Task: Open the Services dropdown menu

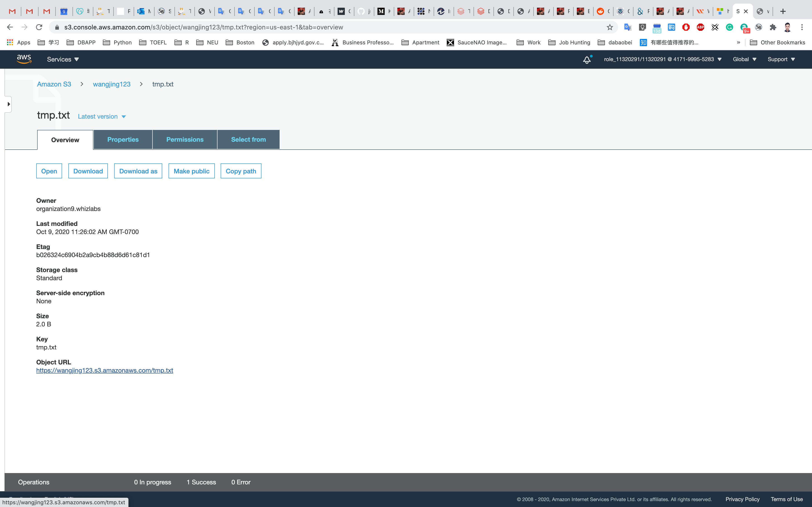Action: click(x=63, y=59)
